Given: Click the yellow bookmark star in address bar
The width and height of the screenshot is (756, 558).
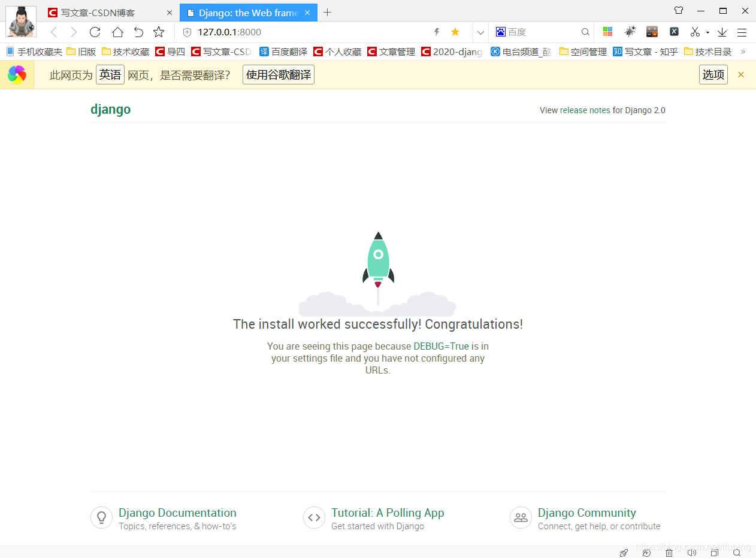Looking at the screenshot, I should coord(455,32).
